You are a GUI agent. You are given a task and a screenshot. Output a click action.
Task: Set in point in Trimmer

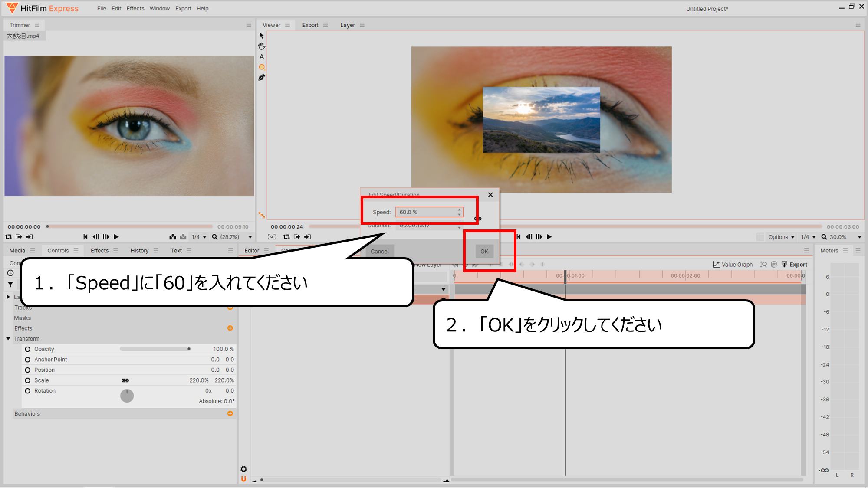19,237
